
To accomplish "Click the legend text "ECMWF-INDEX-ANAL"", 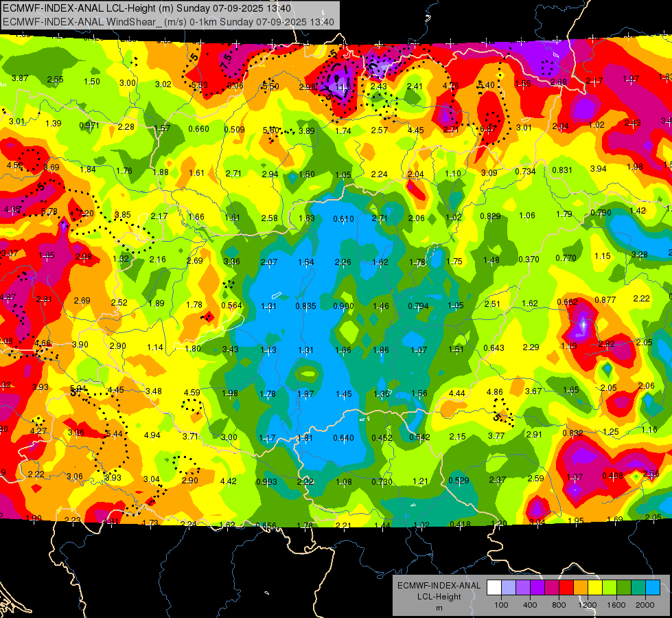I will click(439, 586).
